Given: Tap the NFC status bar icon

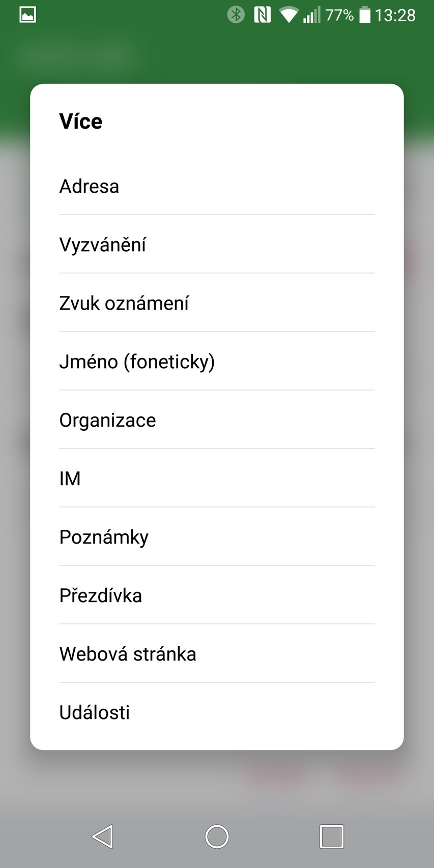Looking at the screenshot, I should [x=262, y=15].
